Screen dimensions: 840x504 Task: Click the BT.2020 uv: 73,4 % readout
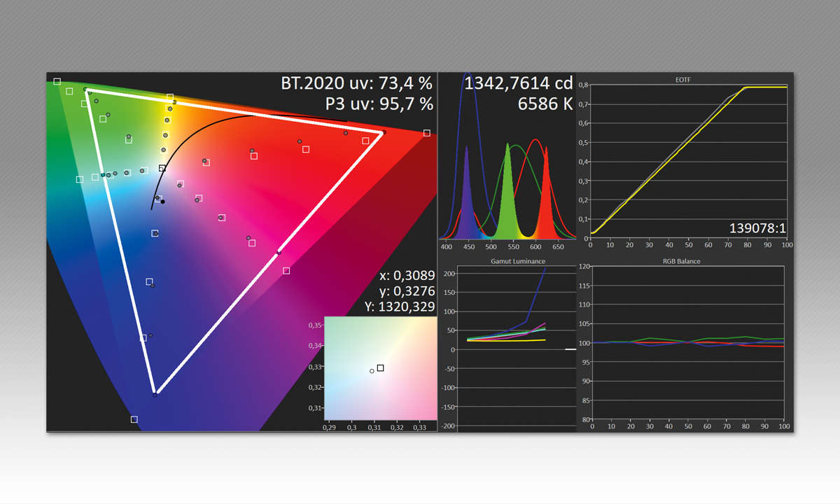point(357,83)
